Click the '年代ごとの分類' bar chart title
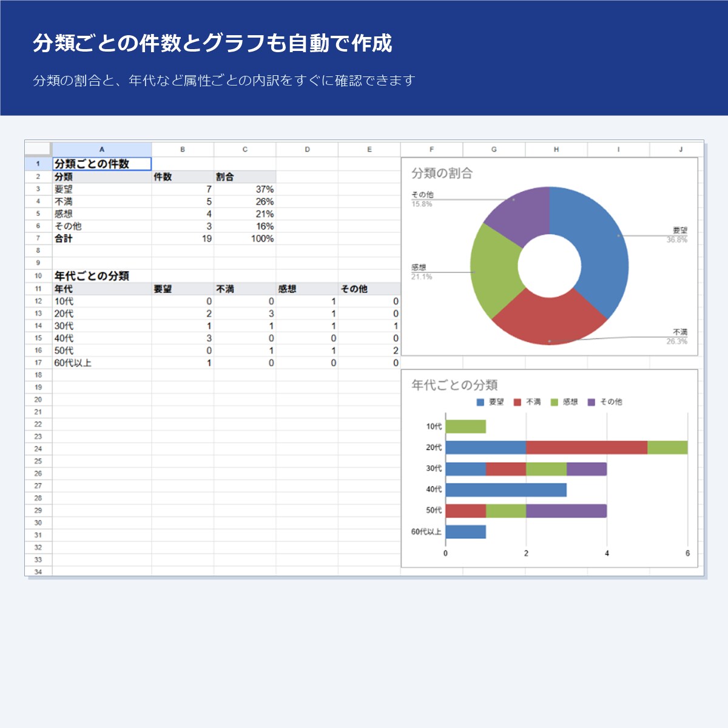This screenshot has height=728, width=728. coord(454,385)
